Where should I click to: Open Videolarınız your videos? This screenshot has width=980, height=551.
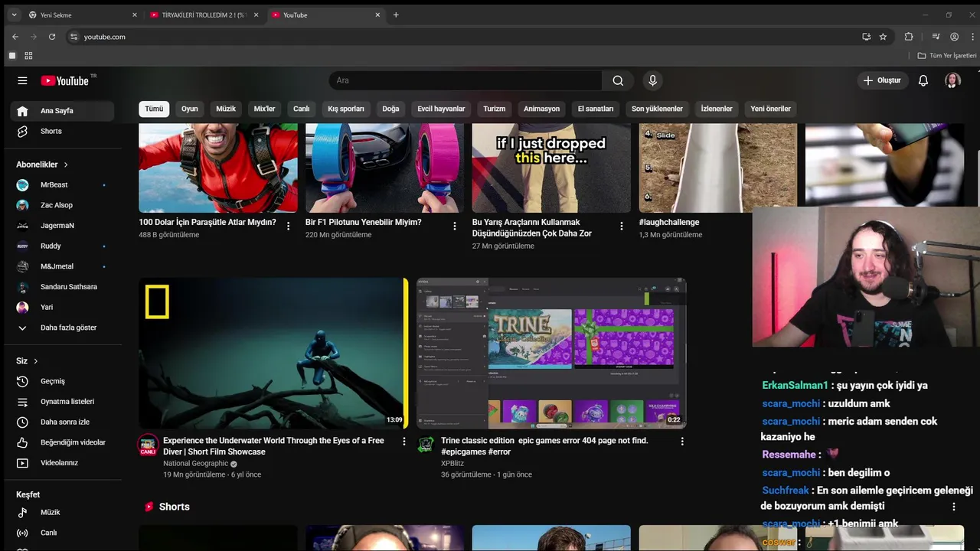pyautogui.click(x=62, y=463)
